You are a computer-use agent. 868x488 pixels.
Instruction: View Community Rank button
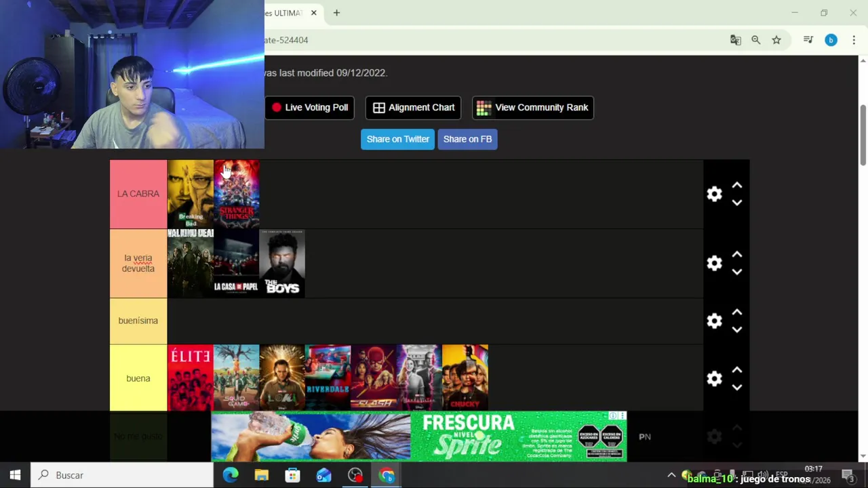pyautogui.click(x=533, y=107)
